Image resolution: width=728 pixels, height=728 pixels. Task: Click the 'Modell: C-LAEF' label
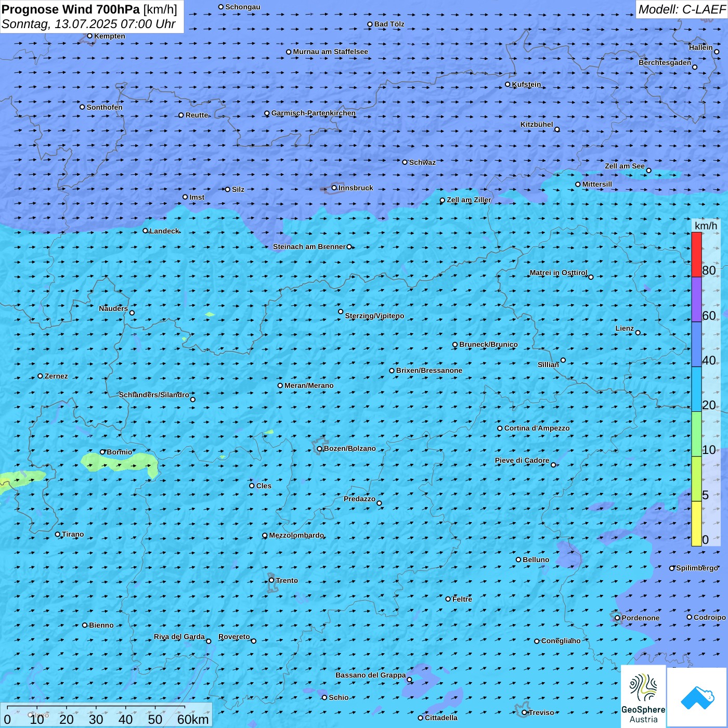click(682, 9)
